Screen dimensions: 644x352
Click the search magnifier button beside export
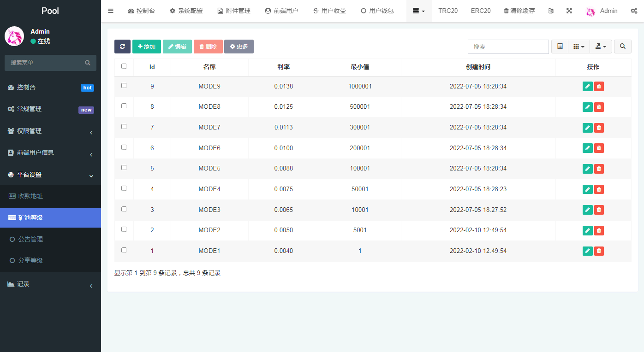point(623,47)
